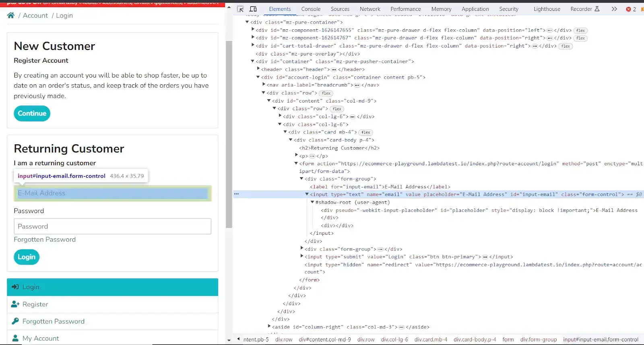The height and width of the screenshot is (345, 644).
Task: Click the Login breadcrumb link
Action: click(x=64, y=15)
